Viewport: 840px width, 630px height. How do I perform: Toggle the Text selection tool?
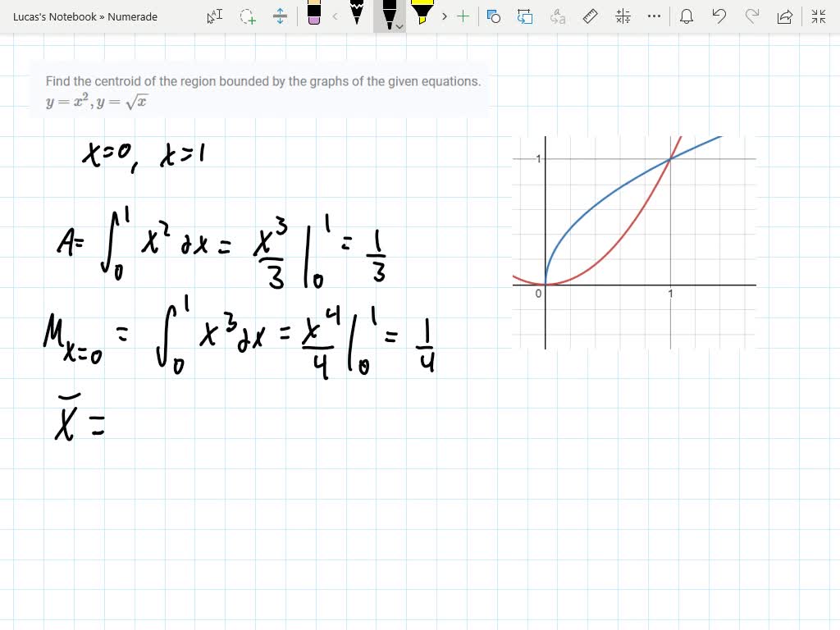(214, 16)
